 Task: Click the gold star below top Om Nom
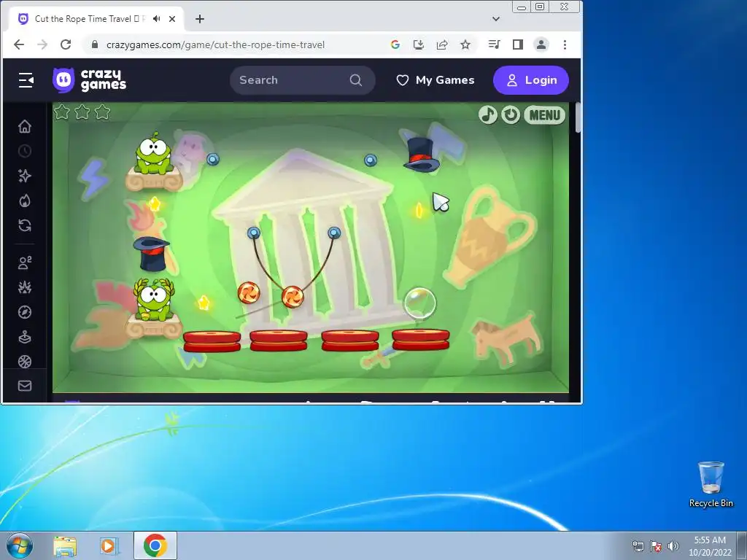tap(155, 204)
